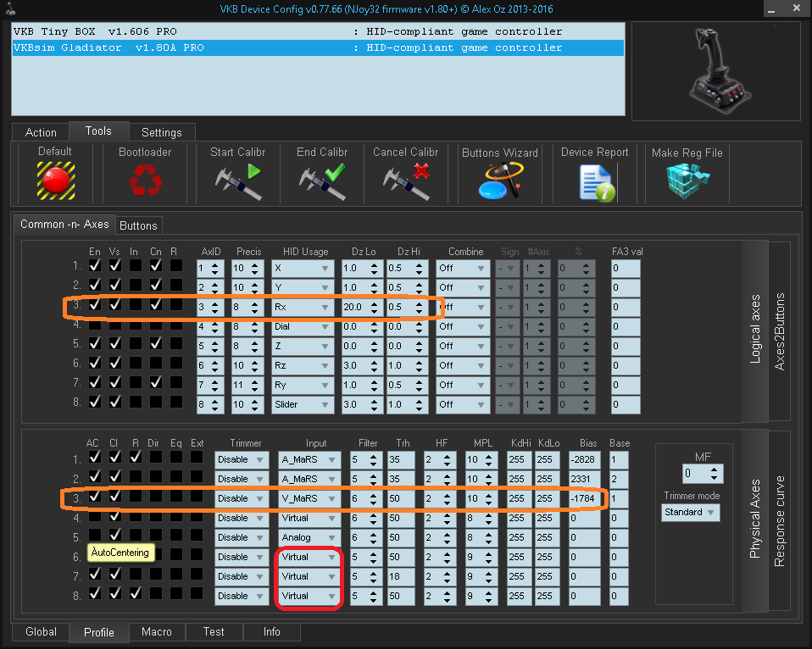This screenshot has width=812, height=650.
Task: Enable the En checkbox for logical axis 4
Action: pyautogui.click(x=95, y=325)
